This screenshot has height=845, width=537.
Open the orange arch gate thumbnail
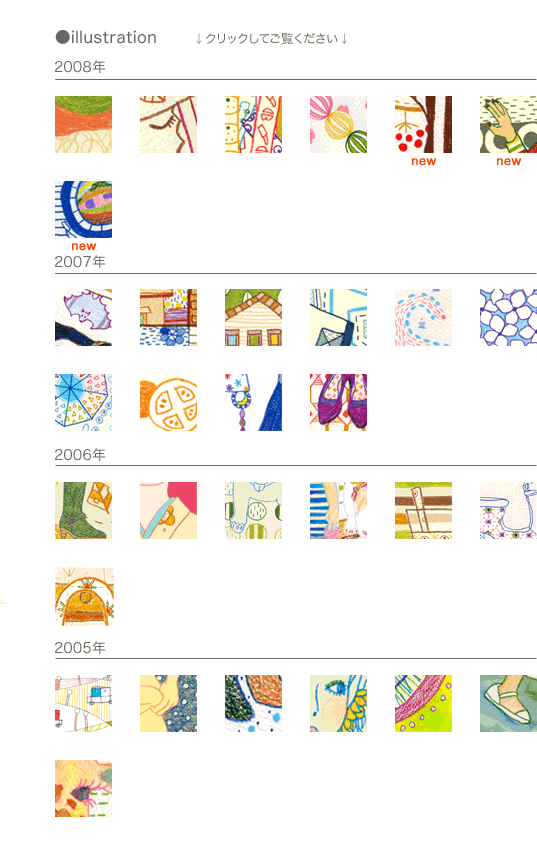84,596
